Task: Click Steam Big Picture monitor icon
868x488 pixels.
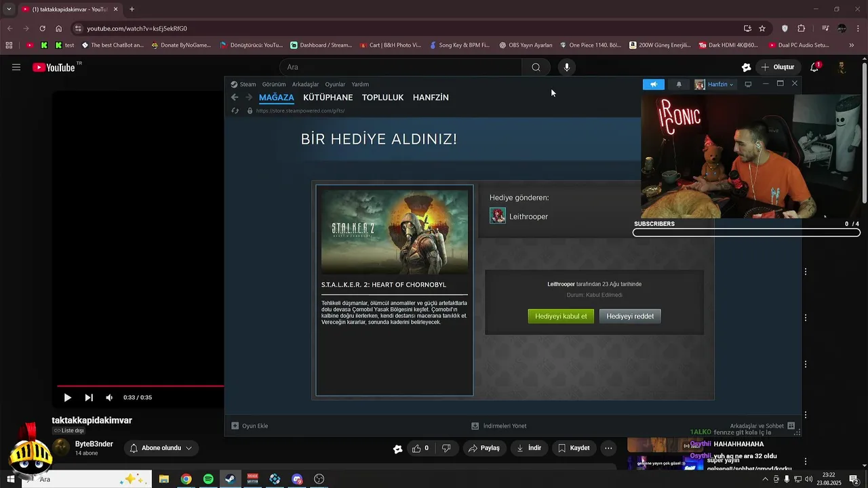Action: pos(748,85)
